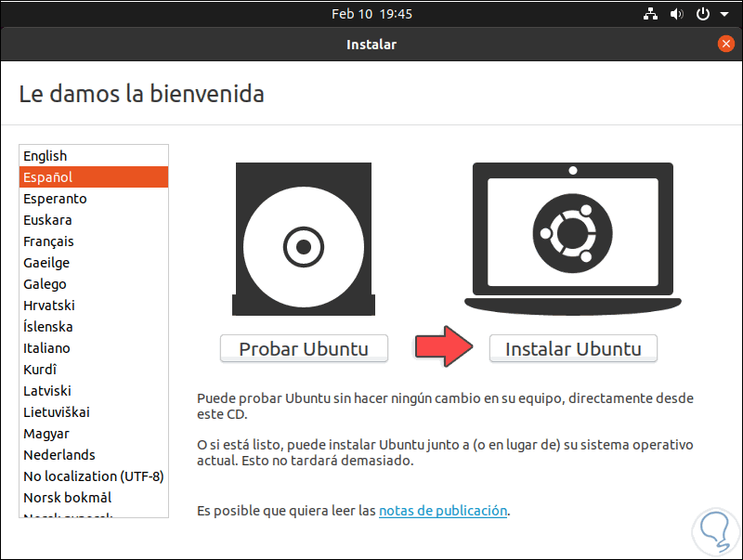Viewport: 743px width, 560px height.
Task: Pick Magyar in the language list
Action: [x=94, y=433]
